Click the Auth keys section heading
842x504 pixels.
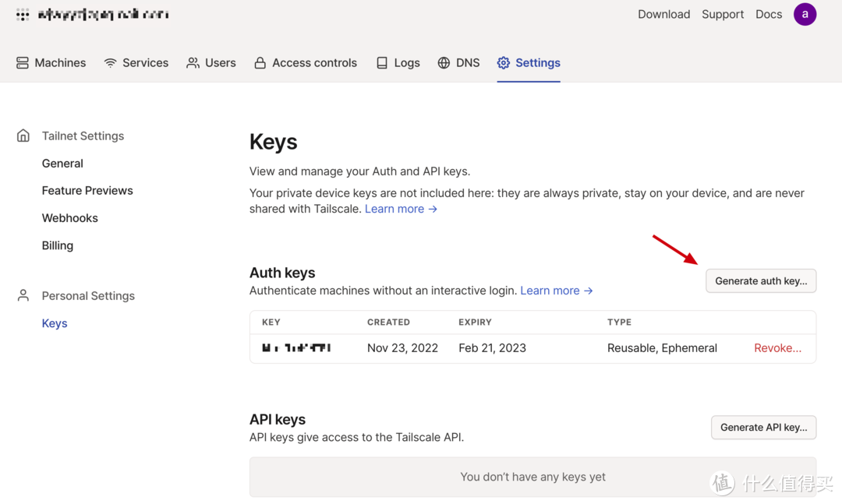pyautogui.click(x=282, y=273)
